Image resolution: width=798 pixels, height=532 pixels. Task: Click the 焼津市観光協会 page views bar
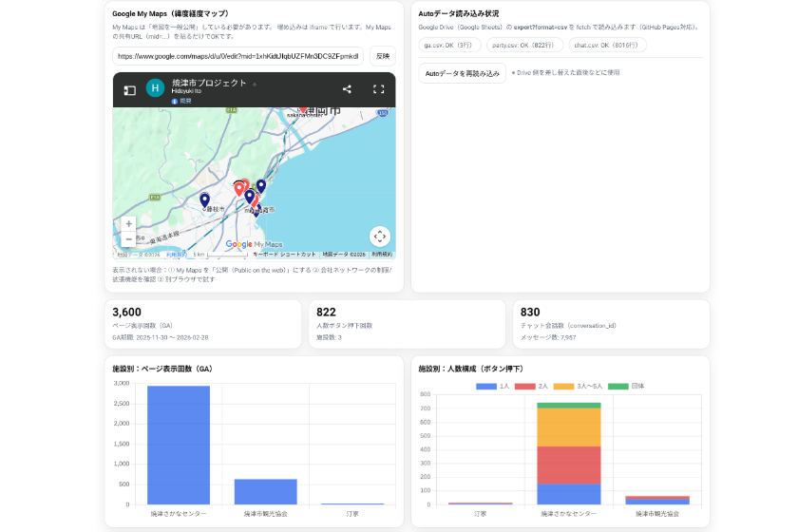(x=266, y=492)
